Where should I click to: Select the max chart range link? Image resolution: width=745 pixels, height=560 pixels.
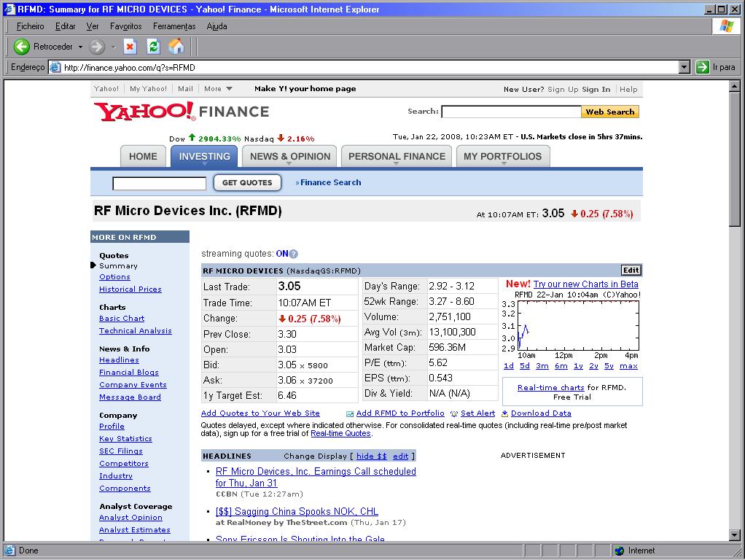[628, 366]
